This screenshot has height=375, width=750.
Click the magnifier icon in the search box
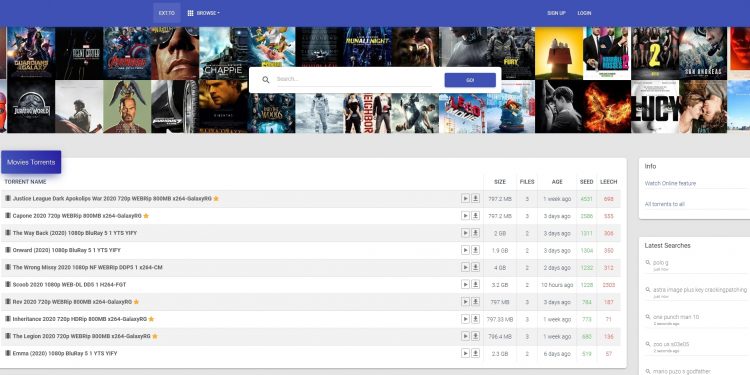tap(265, 80)
